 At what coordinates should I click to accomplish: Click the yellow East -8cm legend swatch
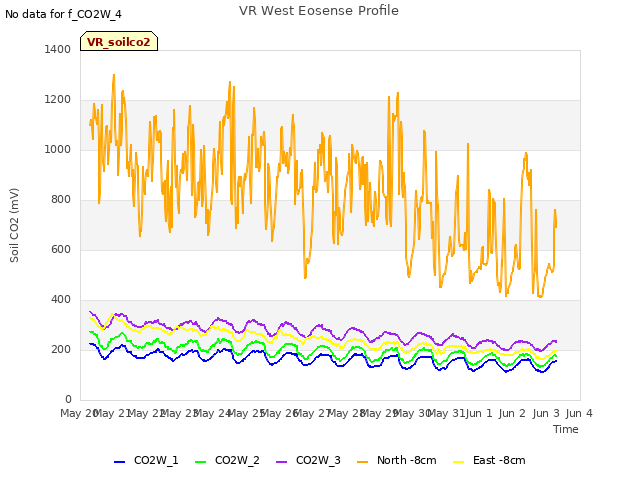[459, 462]
